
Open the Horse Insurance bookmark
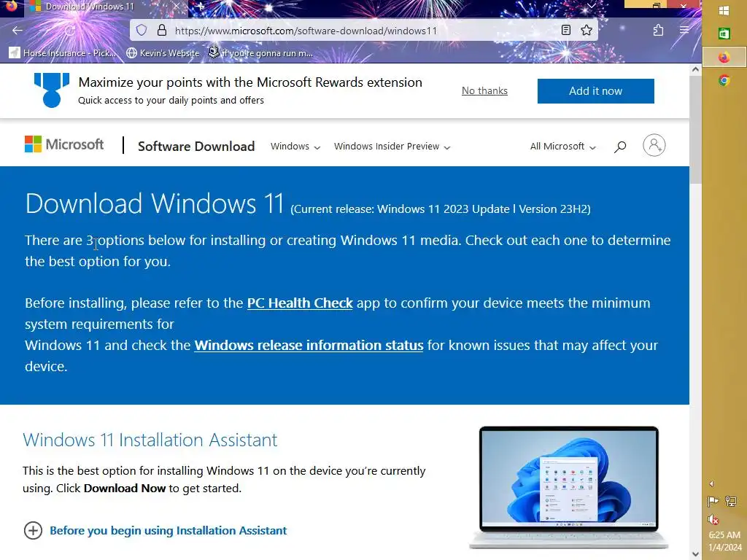(x=63, y=52)
